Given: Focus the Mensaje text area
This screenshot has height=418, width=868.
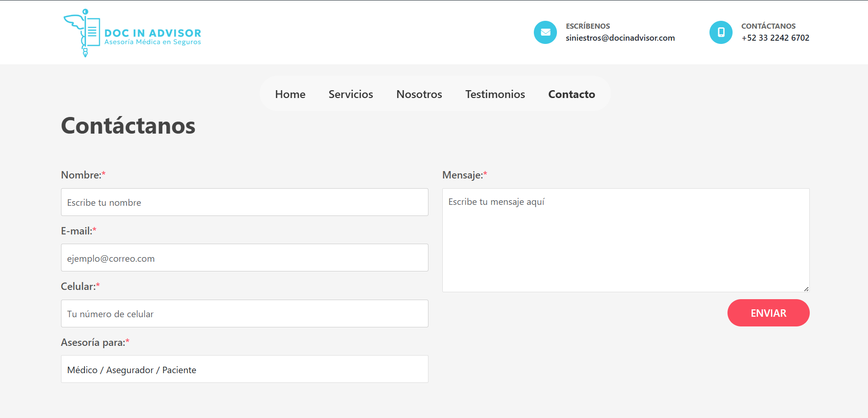Looking at the screenshot, I should click(x=626, y=240).
